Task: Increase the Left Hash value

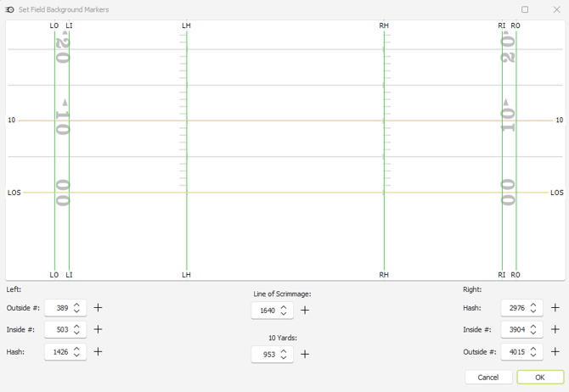Action: pyautogui.click(x=76, y=349)
